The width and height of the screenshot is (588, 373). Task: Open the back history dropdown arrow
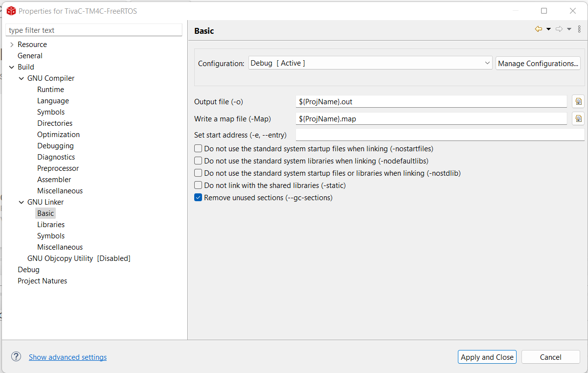548,29
